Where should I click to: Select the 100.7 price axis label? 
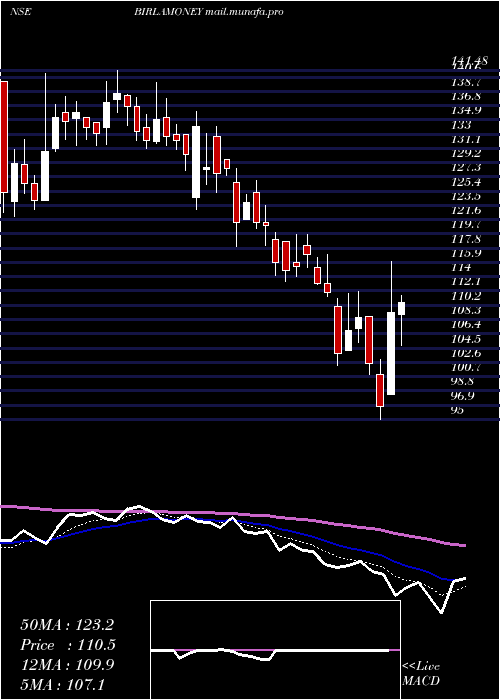pos(466,368)
